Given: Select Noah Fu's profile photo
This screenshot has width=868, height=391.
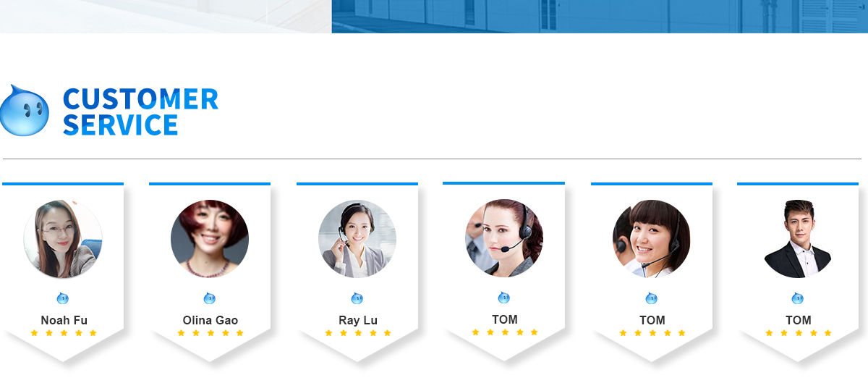Looking at the screenshot, I should tap(63, 239).
